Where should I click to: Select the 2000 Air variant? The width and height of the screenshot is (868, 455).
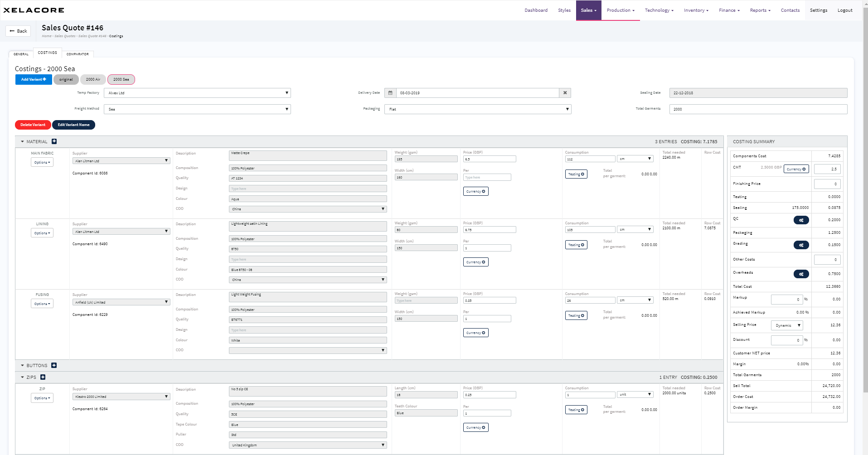93,79
